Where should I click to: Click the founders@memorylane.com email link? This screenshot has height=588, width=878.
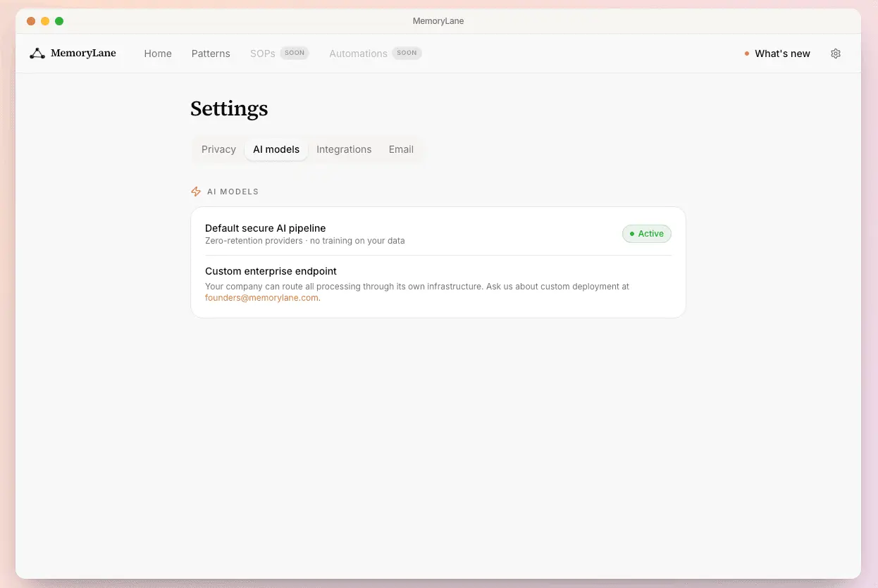coord(261,298)
